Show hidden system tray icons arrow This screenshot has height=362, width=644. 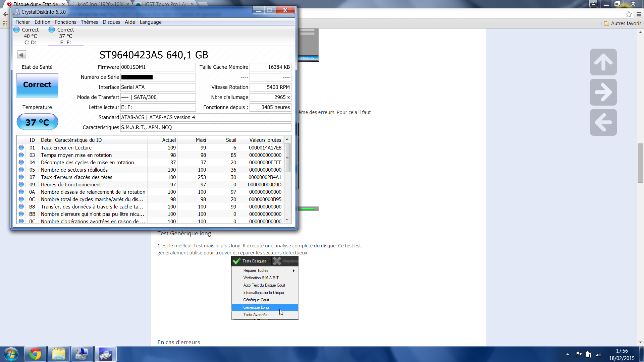pyautogui.click(x=567, y=354)
